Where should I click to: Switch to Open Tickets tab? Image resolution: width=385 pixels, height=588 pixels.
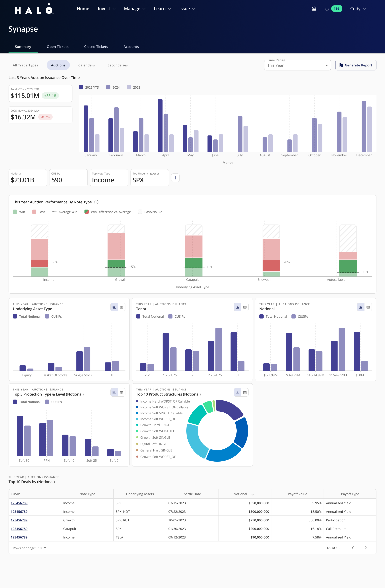click(x=57, y=47)
